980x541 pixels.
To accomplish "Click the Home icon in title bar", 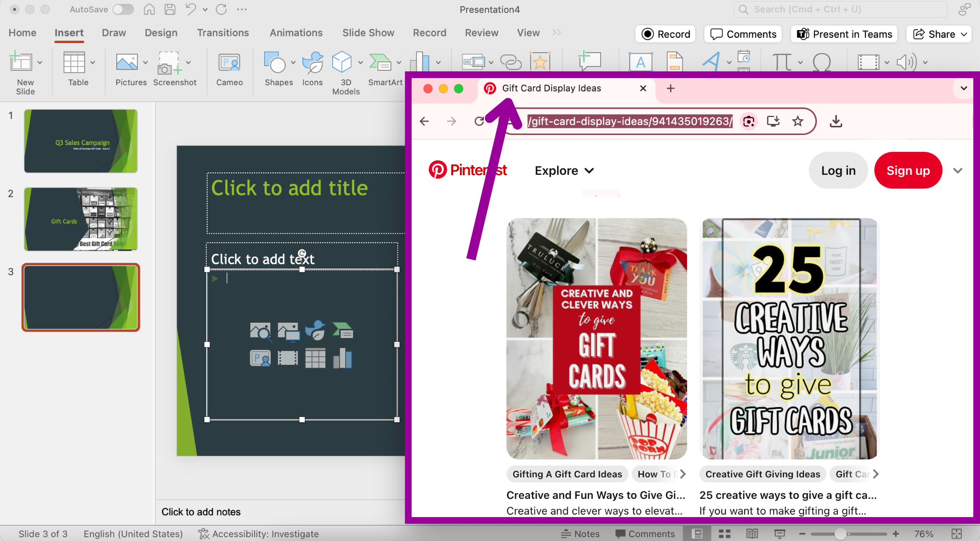I will click(149, 9).
